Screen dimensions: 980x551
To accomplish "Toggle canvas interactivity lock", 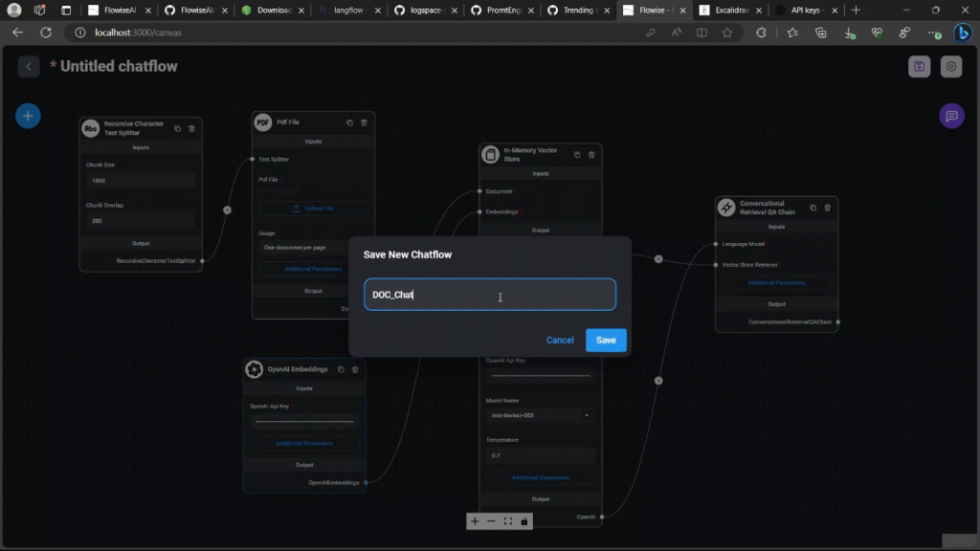I will point(524,521).
